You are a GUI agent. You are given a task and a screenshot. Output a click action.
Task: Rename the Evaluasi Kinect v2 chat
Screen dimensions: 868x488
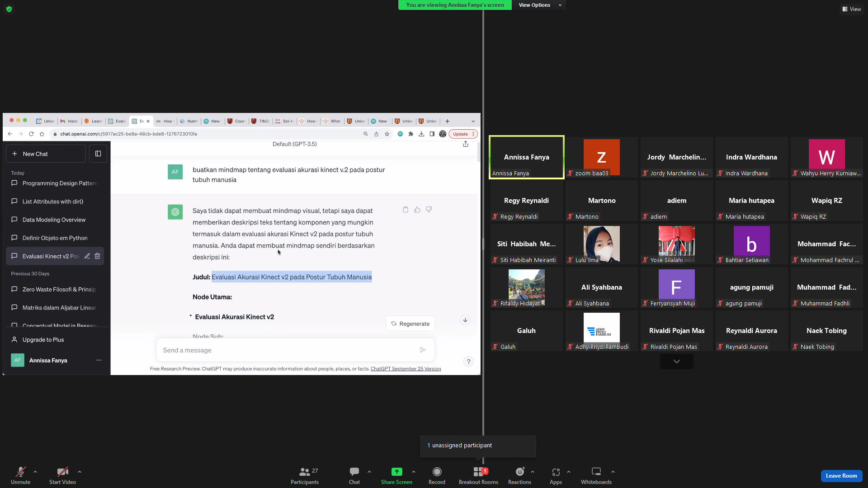87,256
